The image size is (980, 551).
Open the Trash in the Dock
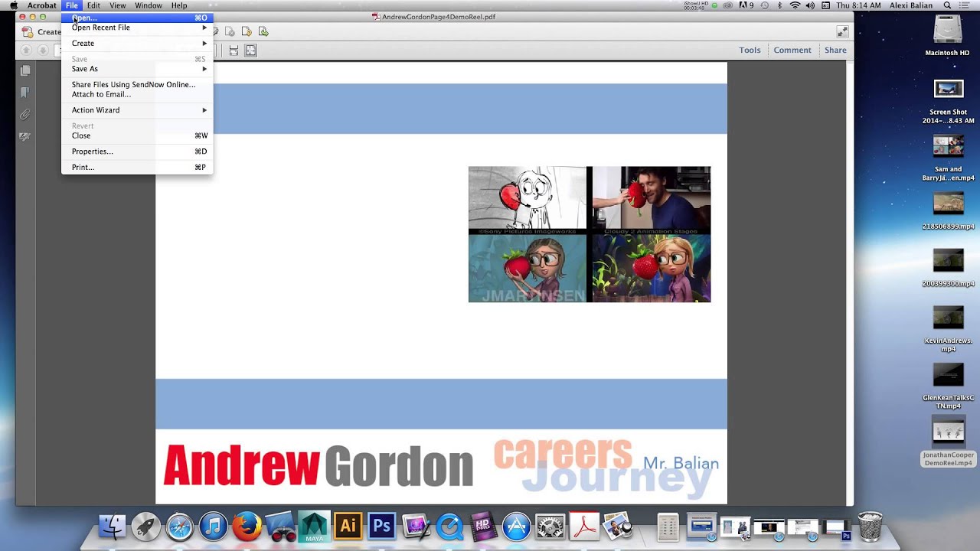click(x=870, y=527)
